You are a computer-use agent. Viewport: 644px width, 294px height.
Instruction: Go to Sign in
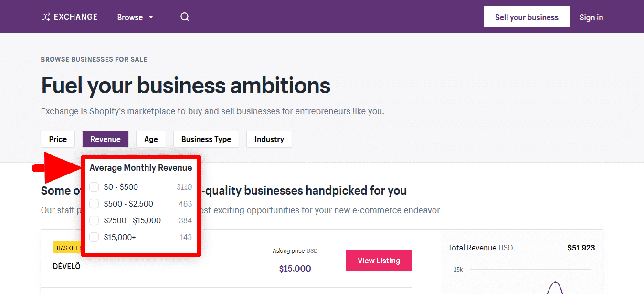point(591,17)
